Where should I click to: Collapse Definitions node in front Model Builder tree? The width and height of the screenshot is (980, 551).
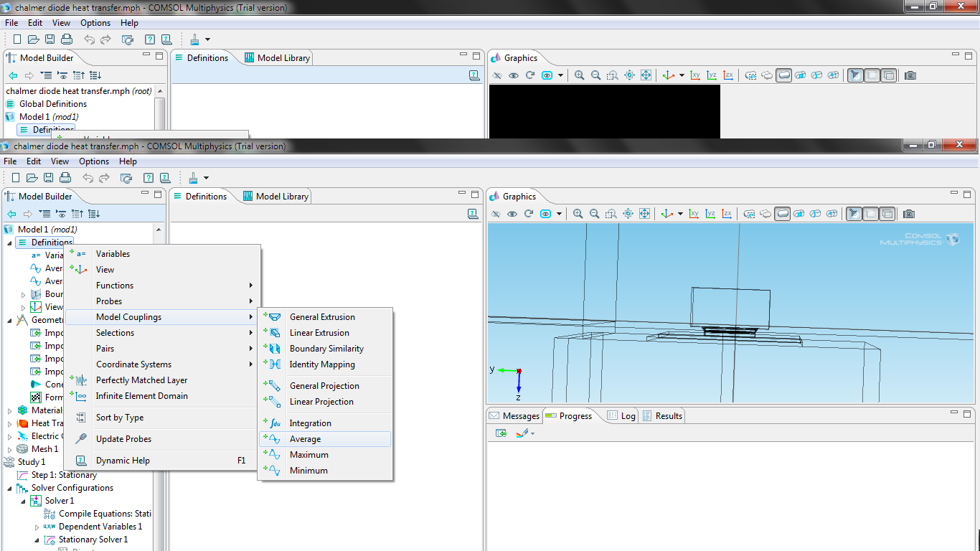click(10, 242)
